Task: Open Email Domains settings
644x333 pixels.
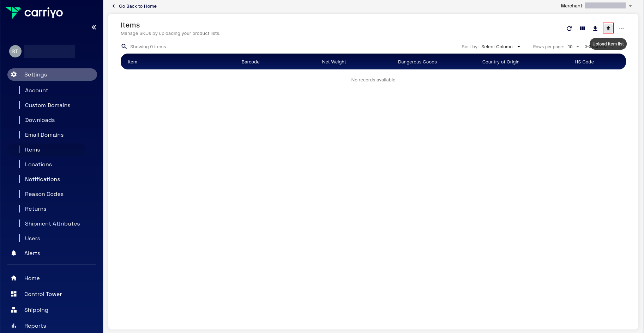Action: click(x=44, y=135)
